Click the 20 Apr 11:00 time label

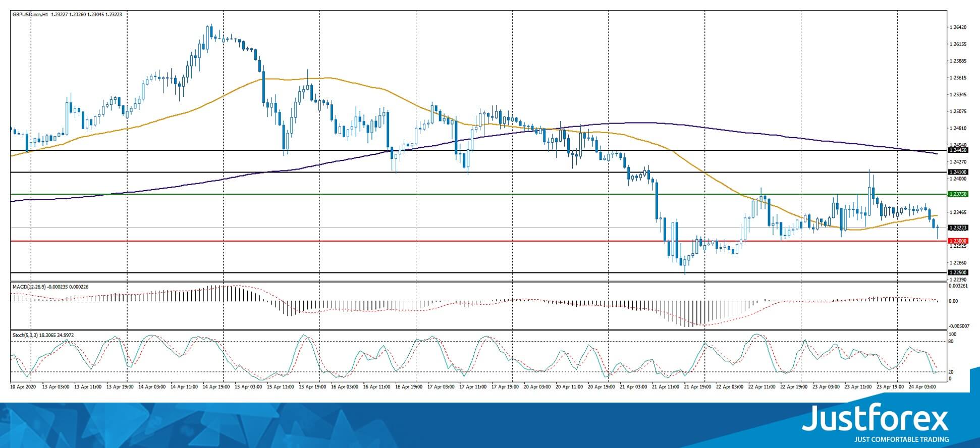click(569, 386)
